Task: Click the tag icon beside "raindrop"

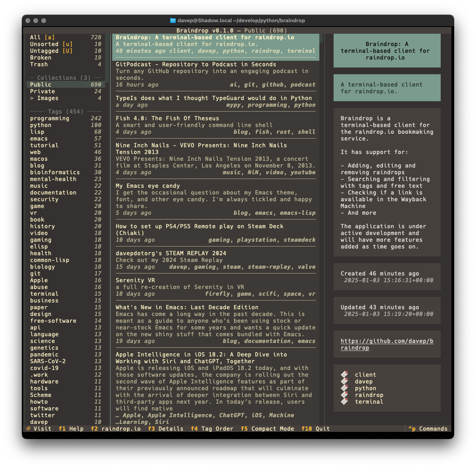Action: pos(344,395)
